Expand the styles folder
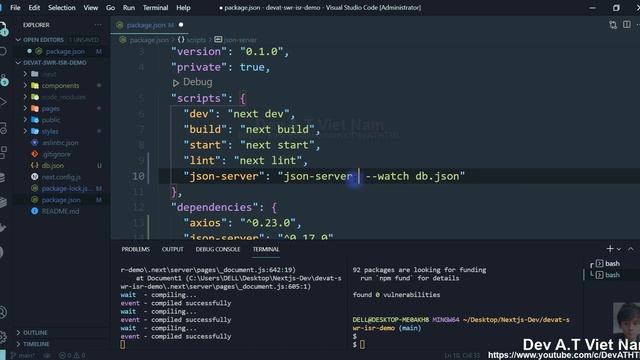640x360 pixels. click(25, 131)
